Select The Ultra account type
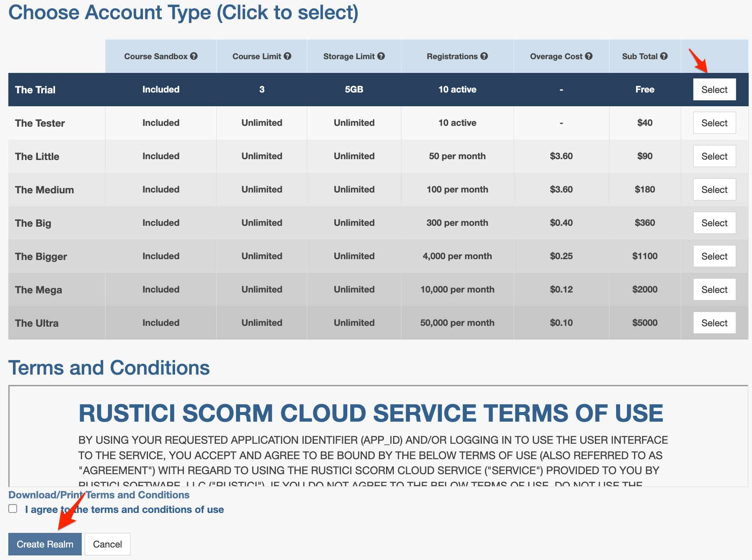This screenshot has width=752, height=560. point(714,323)
